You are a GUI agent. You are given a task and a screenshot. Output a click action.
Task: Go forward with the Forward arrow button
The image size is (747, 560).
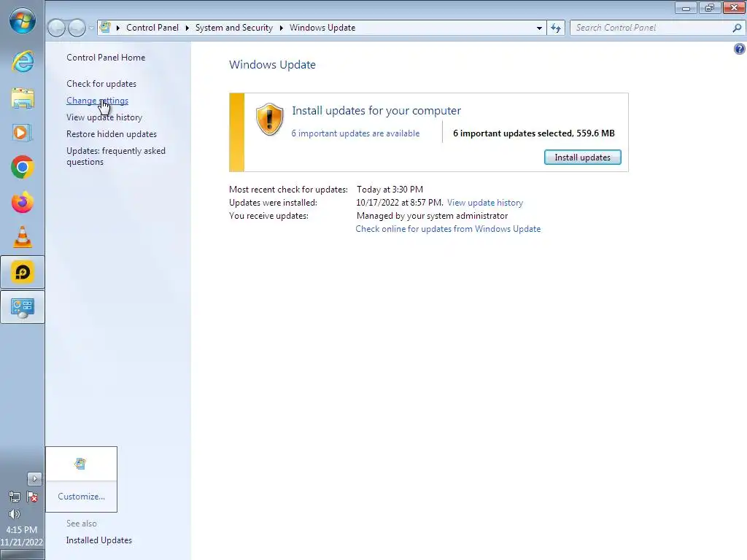[77, 28]
